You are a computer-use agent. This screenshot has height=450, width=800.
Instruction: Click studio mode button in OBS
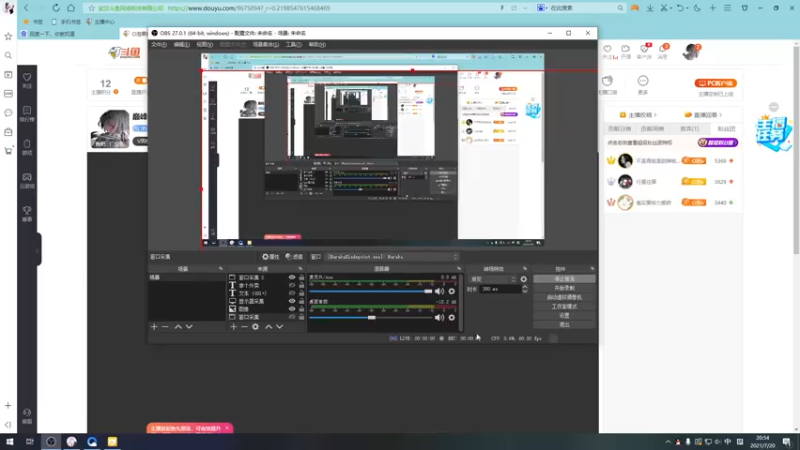[564, 306]
